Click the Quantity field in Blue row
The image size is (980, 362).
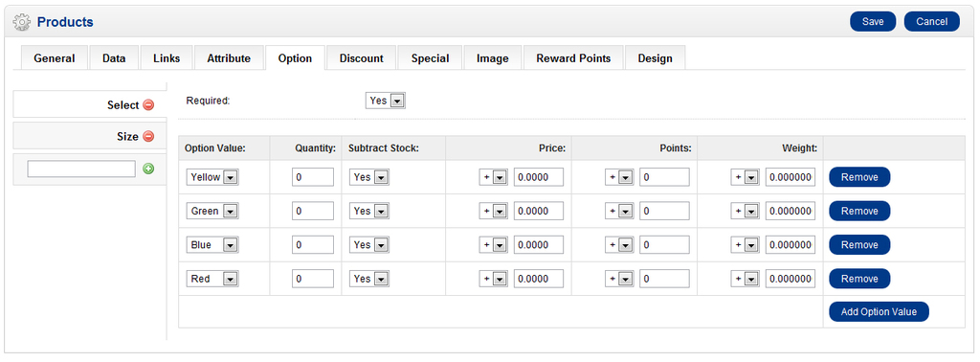coord(313,245)
